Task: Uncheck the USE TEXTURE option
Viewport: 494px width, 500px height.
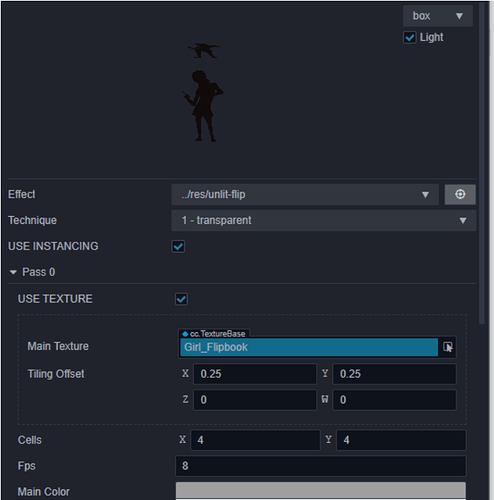Action: coord(181,299)
